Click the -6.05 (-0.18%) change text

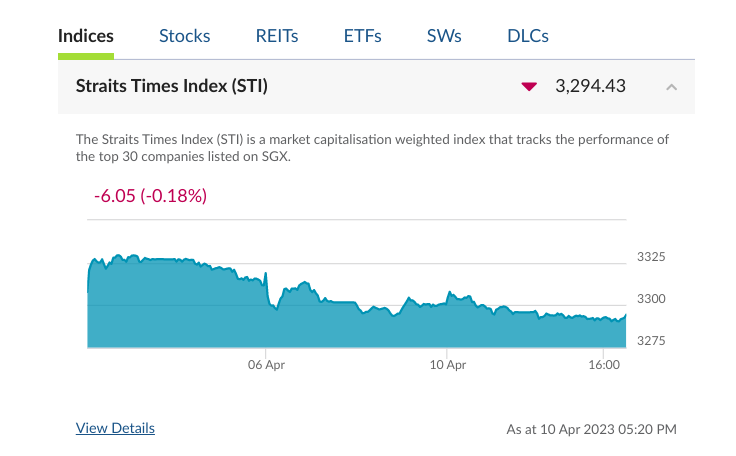150,196
